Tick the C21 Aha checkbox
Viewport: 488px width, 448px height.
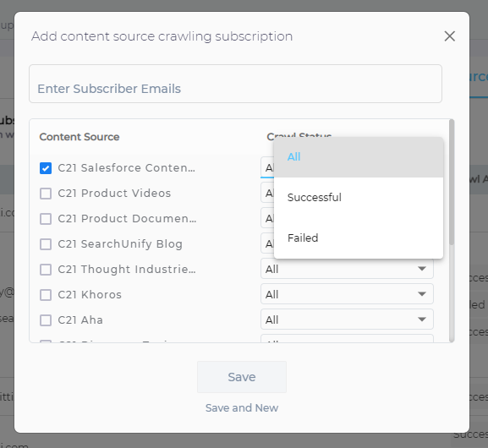(46, 320)
